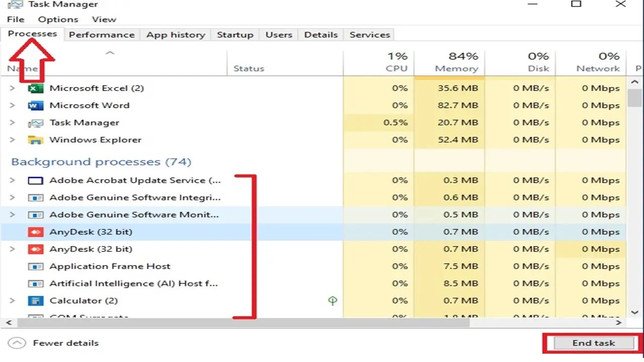This screenshot has height=362, width=644.
Task: Click the Adobe Genuine Software Integrity icon
Action: coord(35,198)
